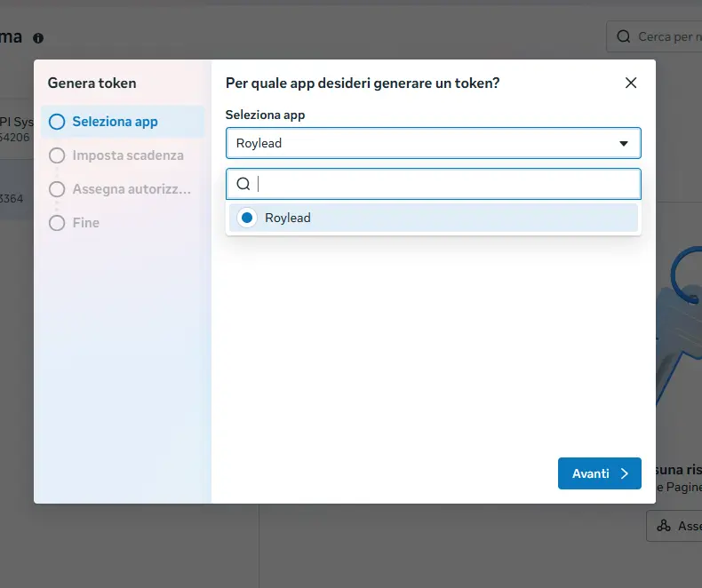Click the magnifier icon in app search
Screen dimensions: 702x588
[243, 184]
